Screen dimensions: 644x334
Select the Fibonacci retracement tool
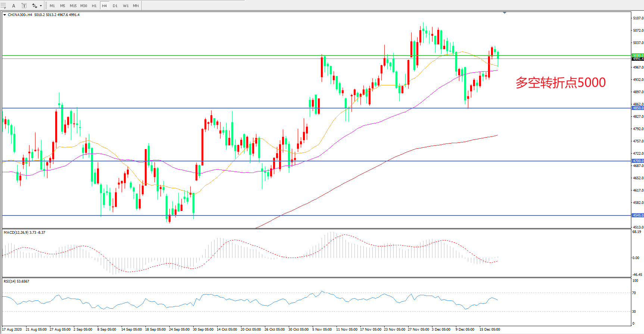(x=3, y=6)
